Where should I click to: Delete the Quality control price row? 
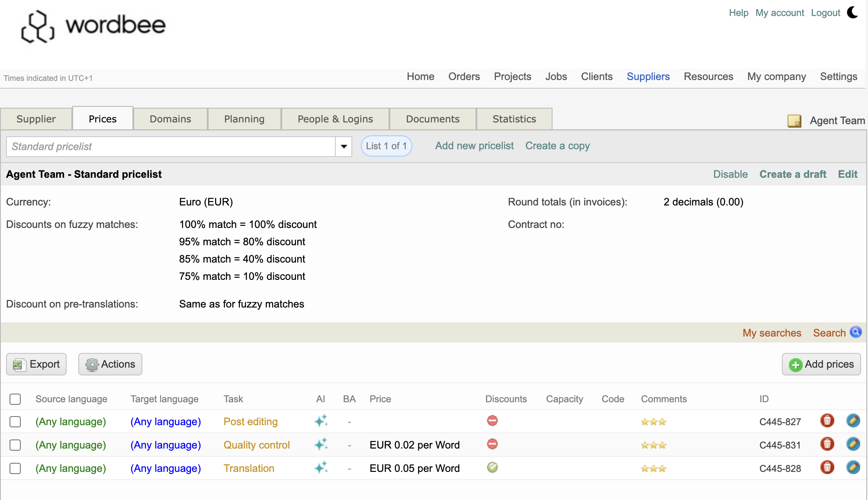coord(827,444)
